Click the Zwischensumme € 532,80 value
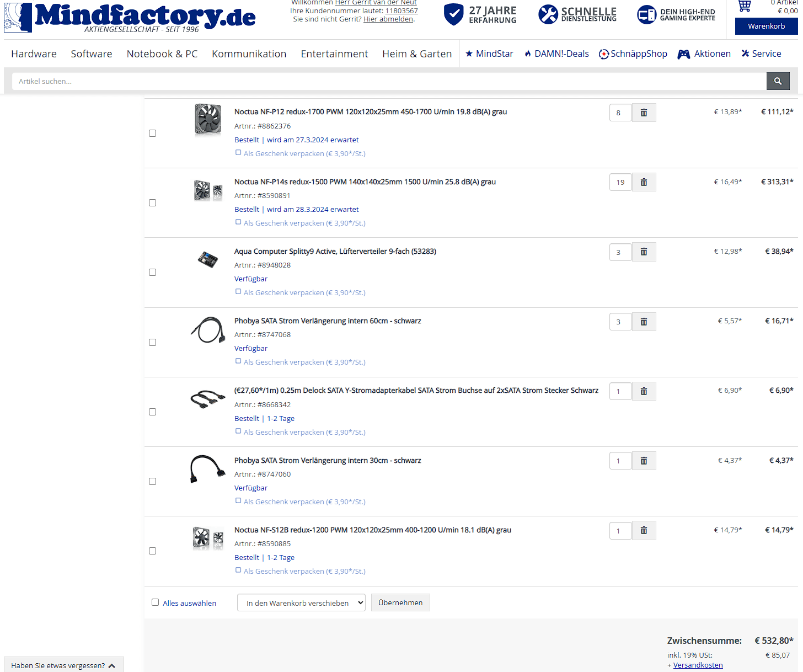The height and width of the screenshot is (672, 803). tap(774, 641)
